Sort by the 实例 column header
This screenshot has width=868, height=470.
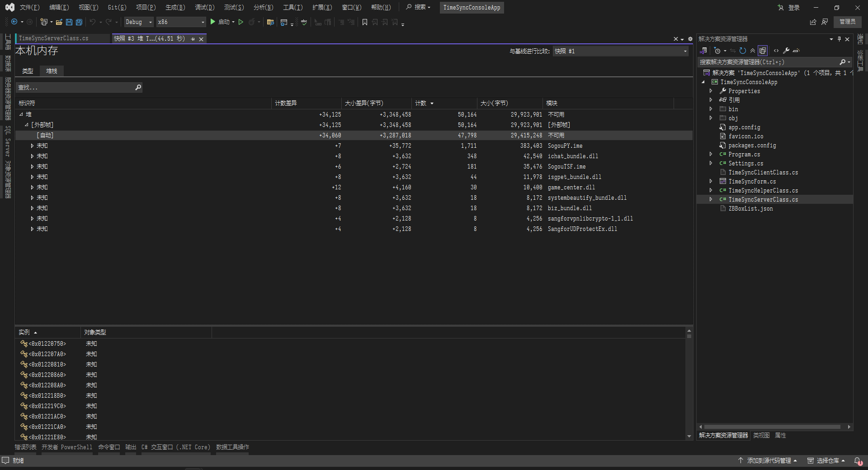(47, 332)
